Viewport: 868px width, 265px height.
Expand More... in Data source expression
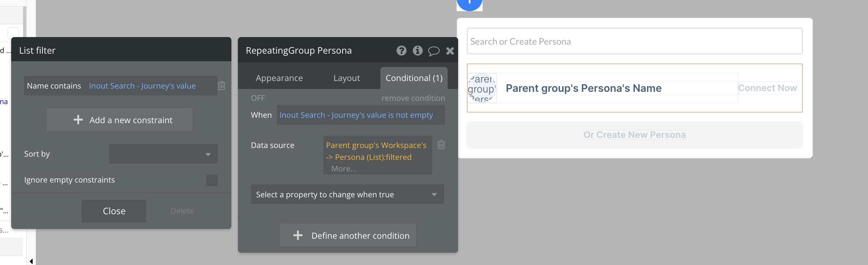[344, 169]
